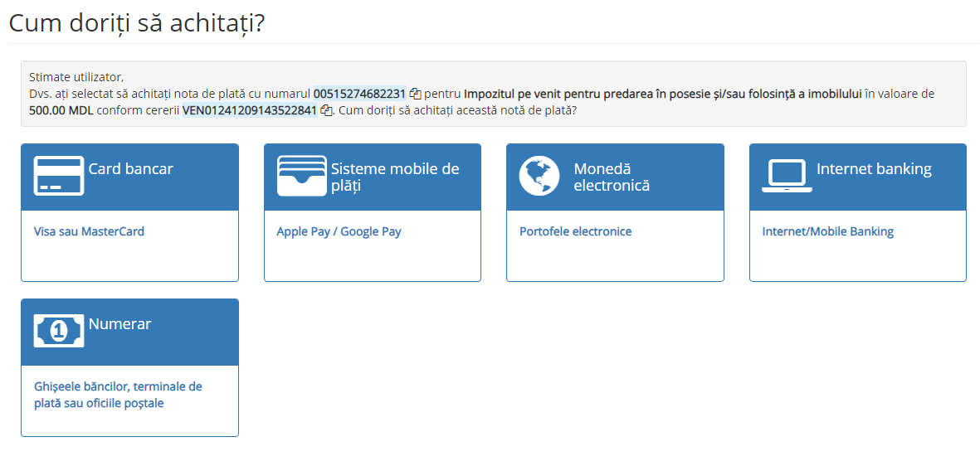Open Portofele electronice link
The image size is (980, 461).
pos(576,232)
